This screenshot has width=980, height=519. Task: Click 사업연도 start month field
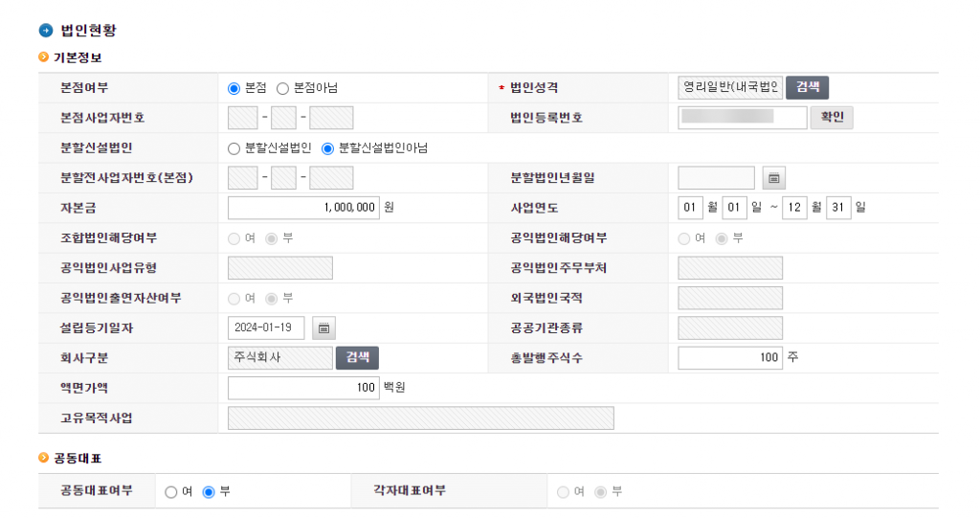(690, 208)
